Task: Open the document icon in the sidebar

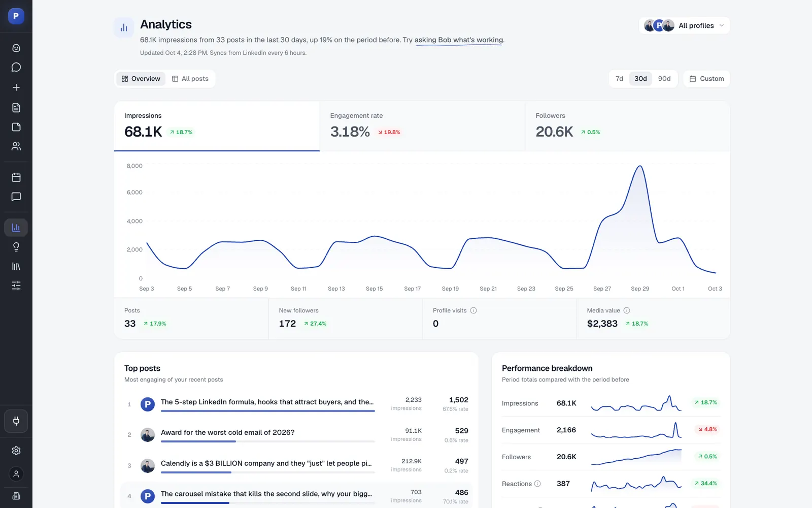Action: coord(16,107)
